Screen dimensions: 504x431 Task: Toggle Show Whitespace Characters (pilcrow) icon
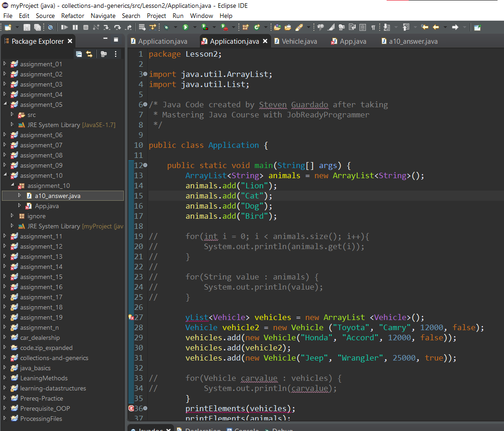tap(373, 28)
